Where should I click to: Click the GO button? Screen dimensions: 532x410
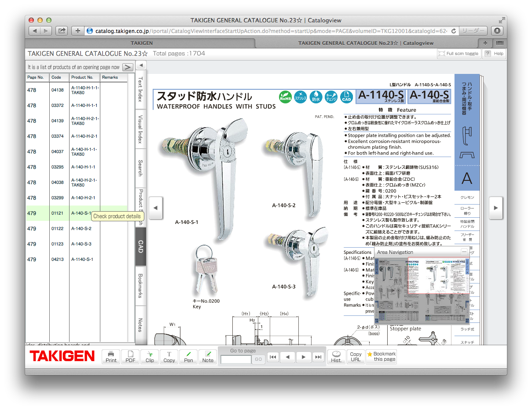click(259, 359)
